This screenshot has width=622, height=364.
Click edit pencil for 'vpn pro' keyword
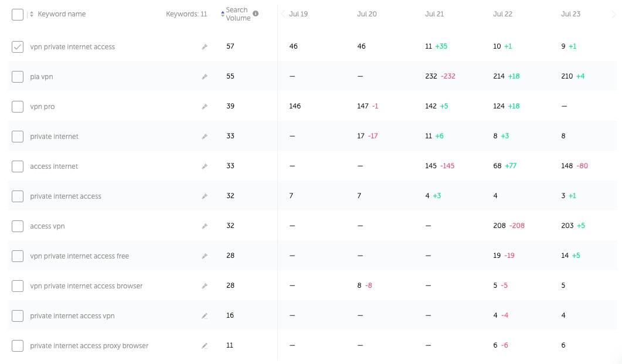tap(205, 107)
